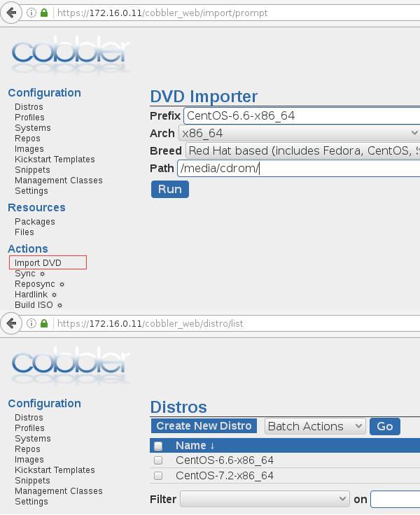Open CentOS-7.2-x86_64 distro entry

(x=225, y=476)
